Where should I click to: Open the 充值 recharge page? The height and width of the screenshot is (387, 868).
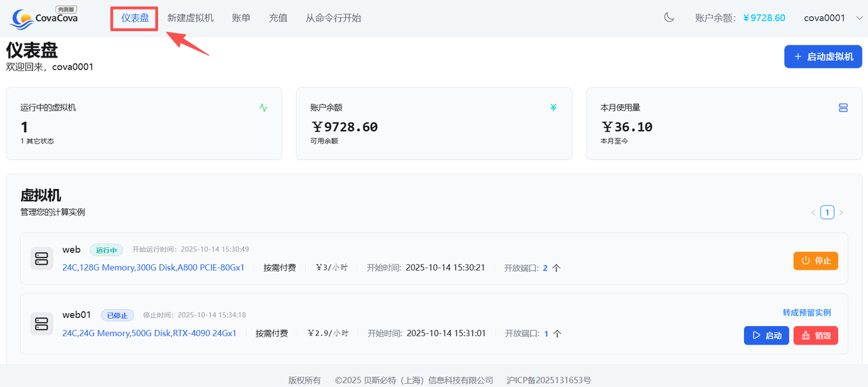pos(278,18)
